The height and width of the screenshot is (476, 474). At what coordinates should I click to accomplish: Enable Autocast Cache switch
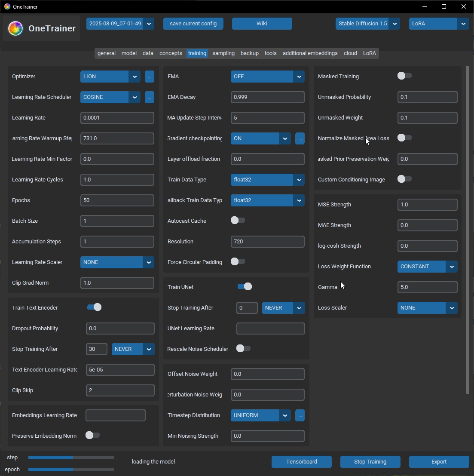238,221
